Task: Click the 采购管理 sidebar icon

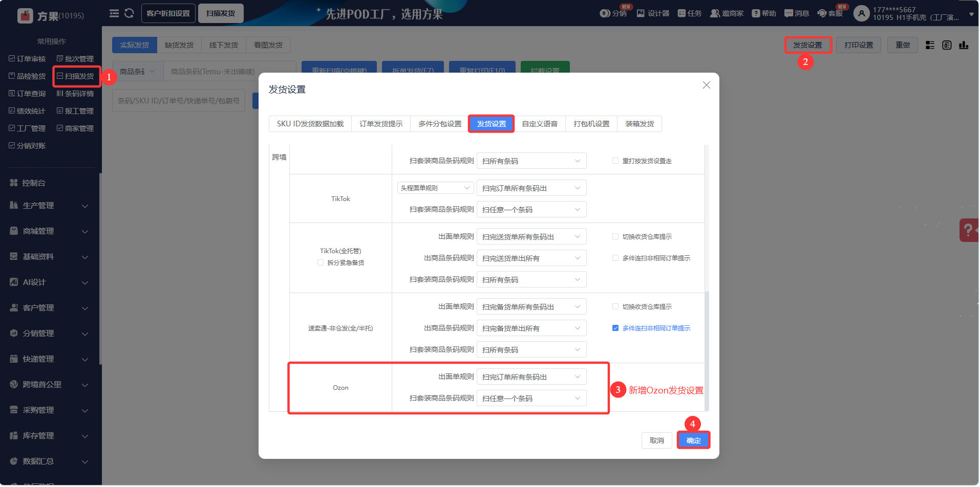Action: 14,410
